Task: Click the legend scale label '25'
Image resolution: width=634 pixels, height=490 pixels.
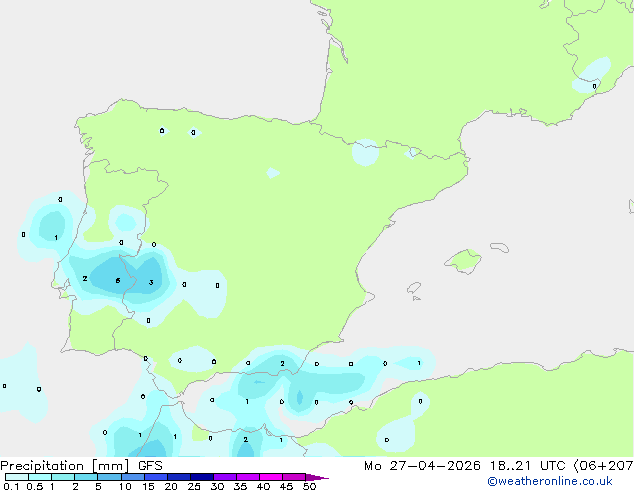Action: tap(194, 486)
